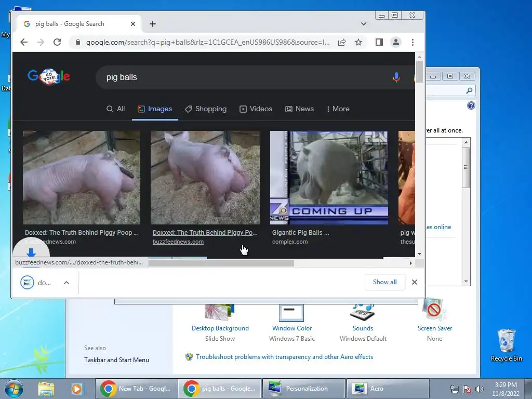
Task: Click the page vertical scrollbar thumb
Action: tap(419, 71)
